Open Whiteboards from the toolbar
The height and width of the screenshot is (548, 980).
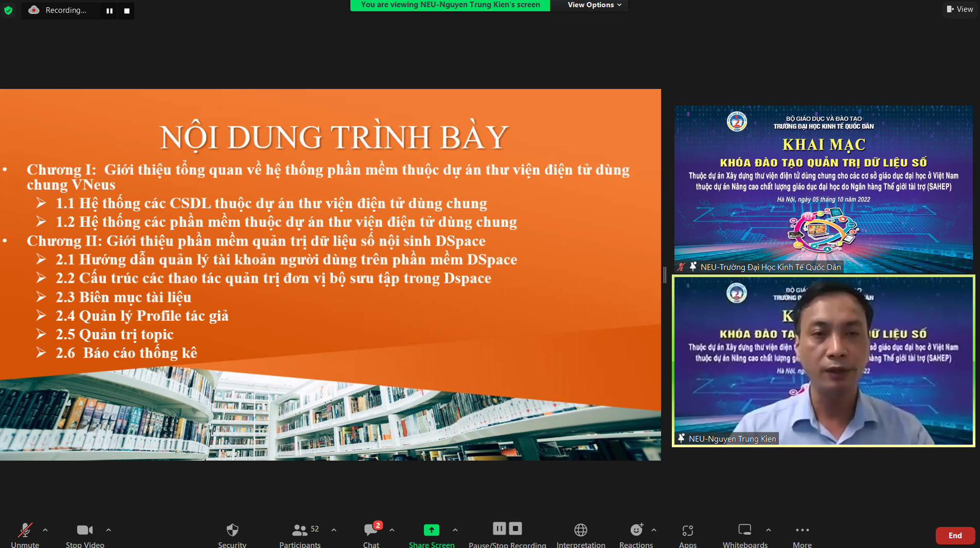[x=744, y=530]
